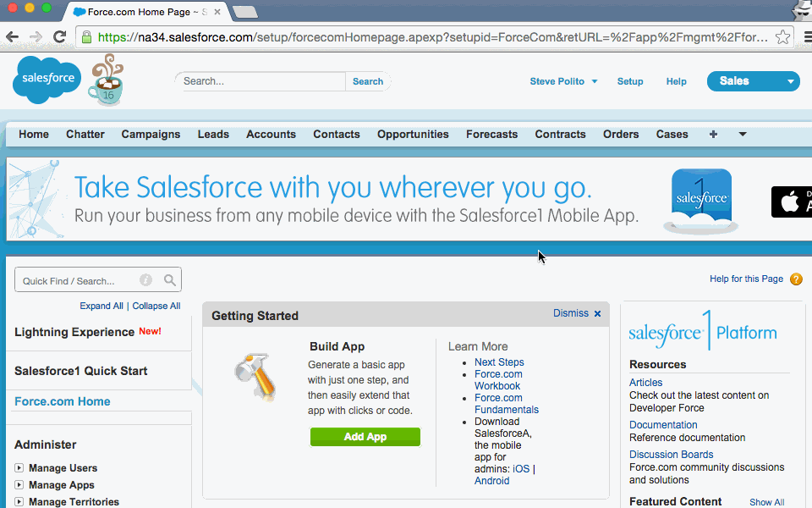Expand the Manage Apps tree node
This screenshot has height=508, width=812.
[19, 485]
